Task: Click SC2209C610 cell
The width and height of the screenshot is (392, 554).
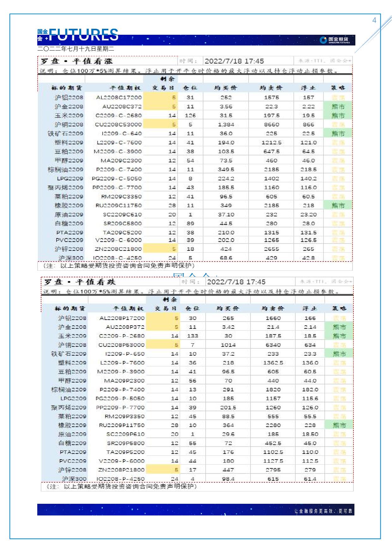Action: coord(122,214)
